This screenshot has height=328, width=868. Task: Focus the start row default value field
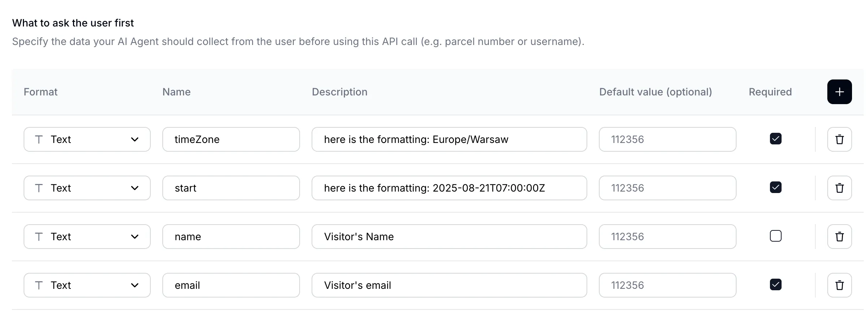click(x=667, y=188)
